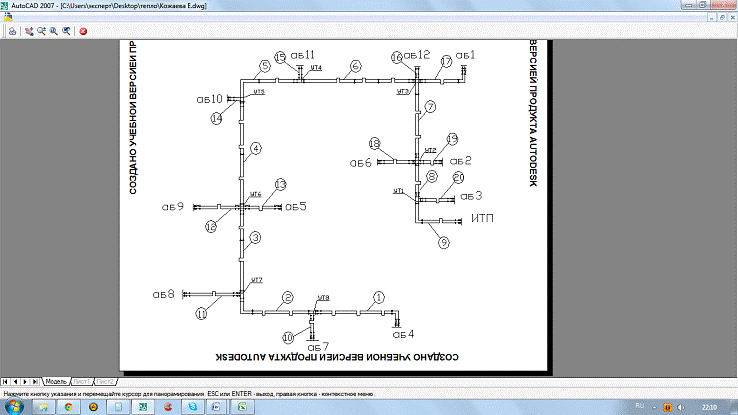Click the taskbar icon left of AutoCAD
The width and height of the screenshot is (738, 415).
118,407
